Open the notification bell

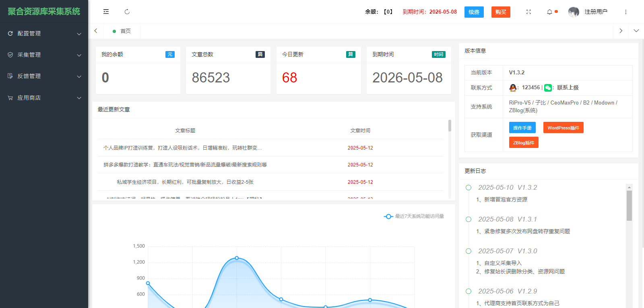pyautogui.click(x=549, y=12)
